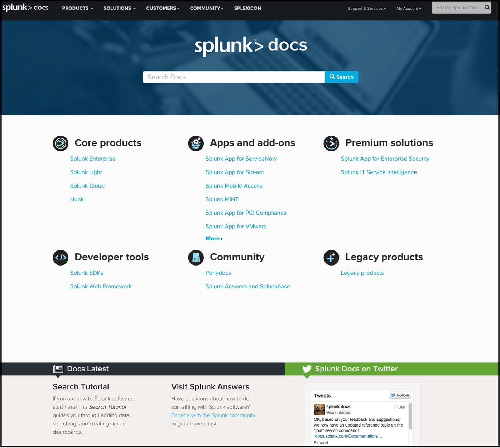Viewport: 500px width, 448px height.
Task: Click the Community book icon
Action: pos(196,258)
